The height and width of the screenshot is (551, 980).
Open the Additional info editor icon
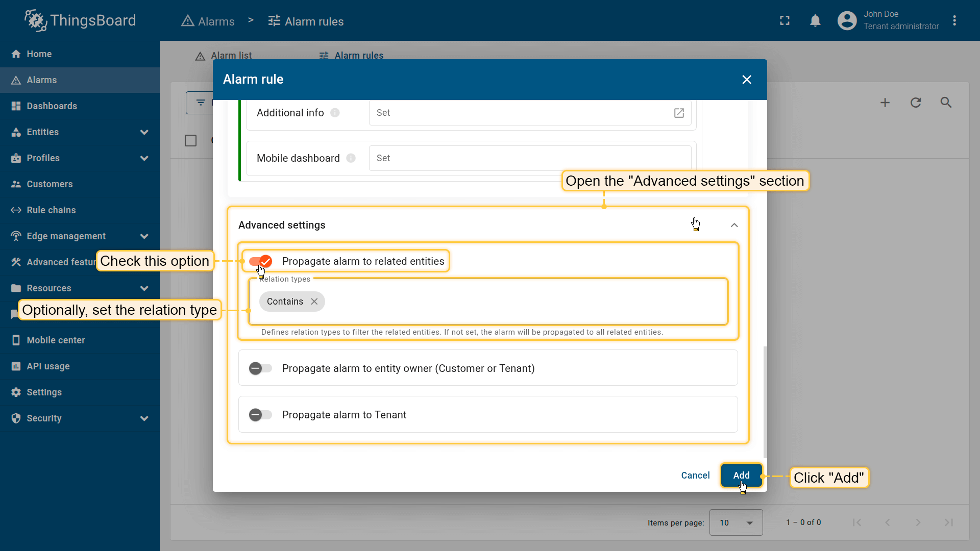679,113
